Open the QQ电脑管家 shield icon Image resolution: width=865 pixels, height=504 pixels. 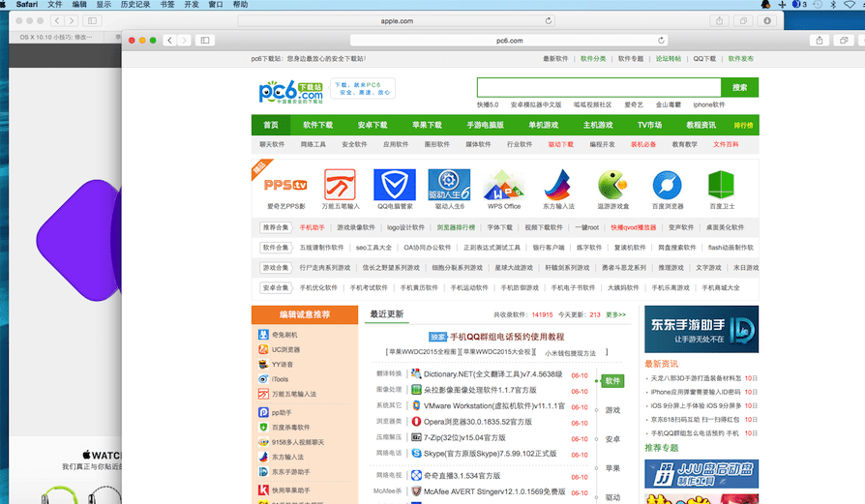click(395, 185)
